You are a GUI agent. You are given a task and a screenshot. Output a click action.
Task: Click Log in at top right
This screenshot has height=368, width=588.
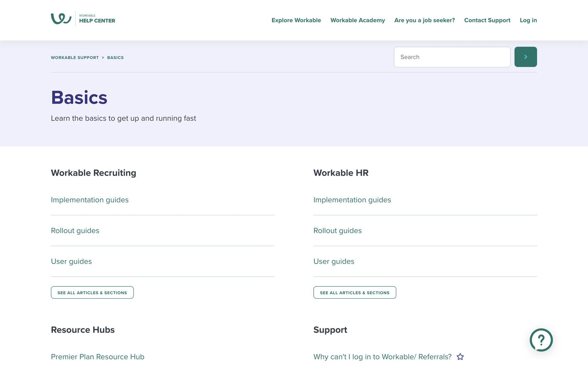(528, 20)
